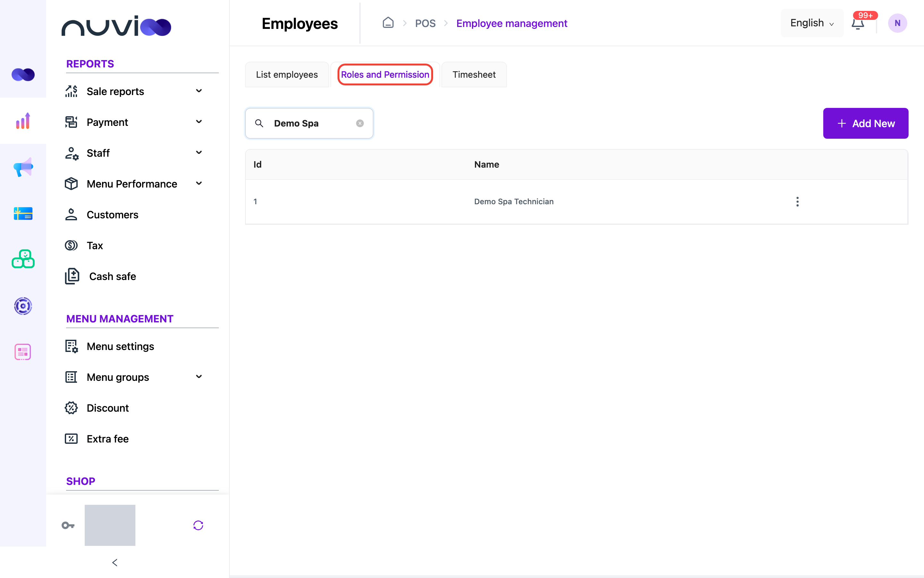Clear the Demo Spa search text
The height and width of the screenshot is (578, 924).
[x=360, y=123]
